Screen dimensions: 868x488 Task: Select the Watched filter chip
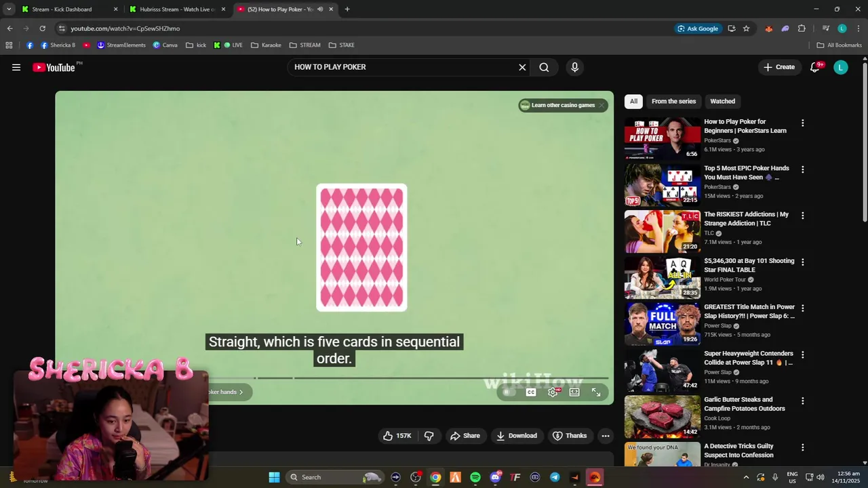tap(722, 101)
